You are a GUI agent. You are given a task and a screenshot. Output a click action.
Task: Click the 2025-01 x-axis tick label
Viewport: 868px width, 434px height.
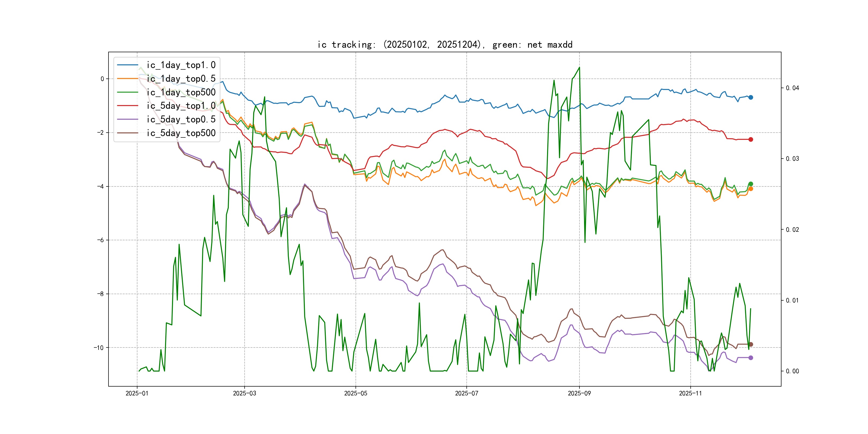point(137,393)
